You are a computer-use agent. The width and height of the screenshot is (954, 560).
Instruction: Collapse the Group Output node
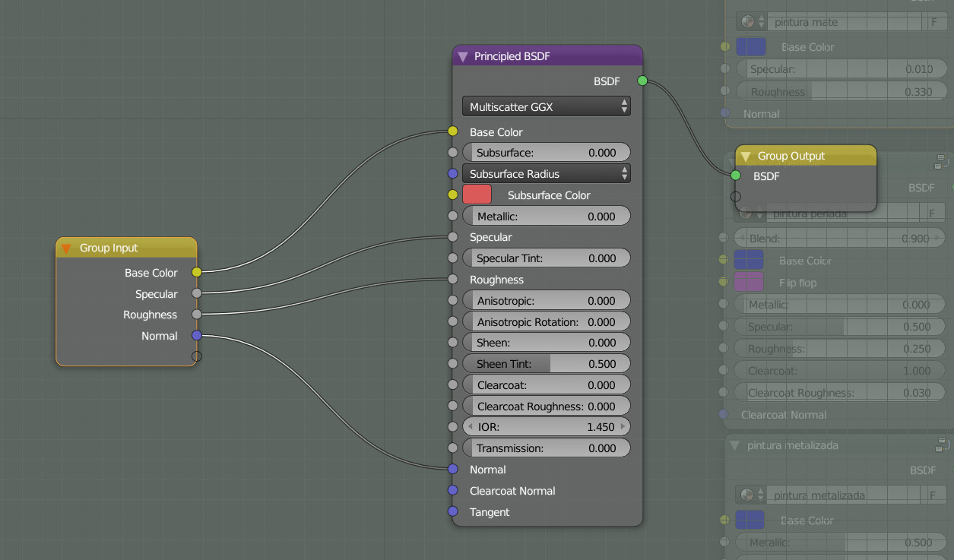click(745, 157)
